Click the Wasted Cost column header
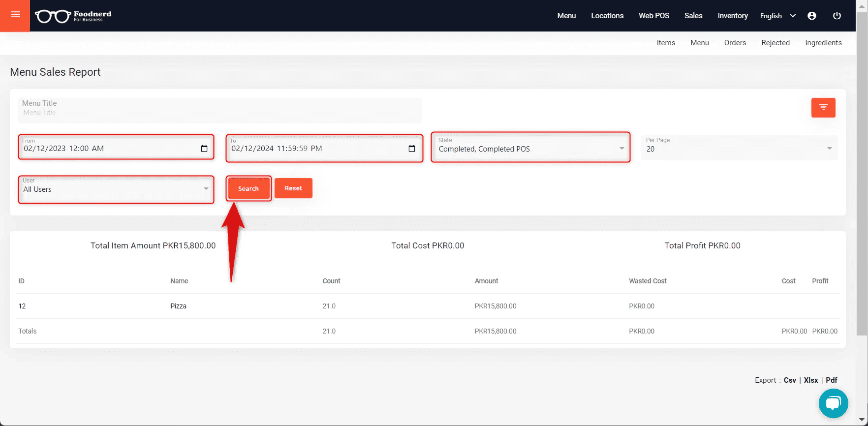The height and width of the screenshot is (426, 868). coord(648,281)
